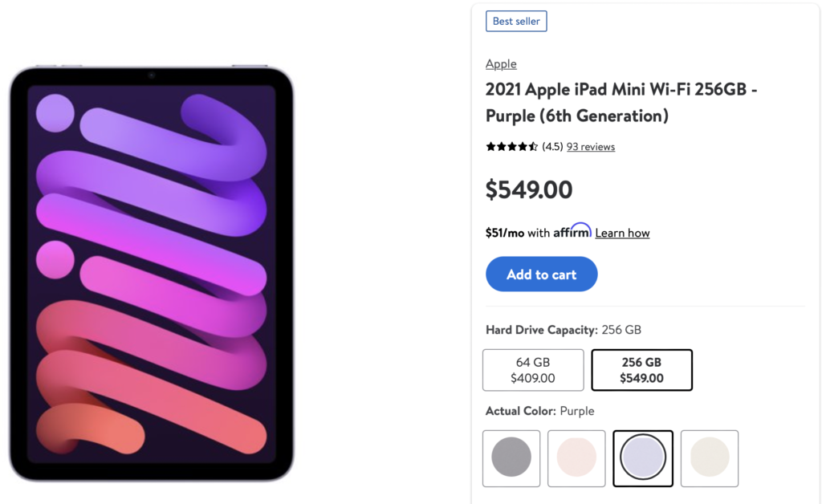The image size is (822, 504).
Task: Select the 256 GB storage option
Action: pos(641,370)
